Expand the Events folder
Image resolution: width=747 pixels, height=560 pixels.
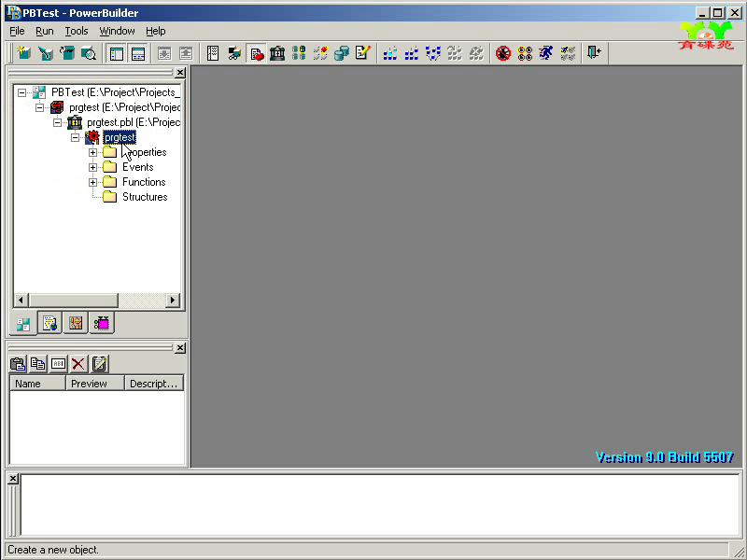[x=92, y=167]
